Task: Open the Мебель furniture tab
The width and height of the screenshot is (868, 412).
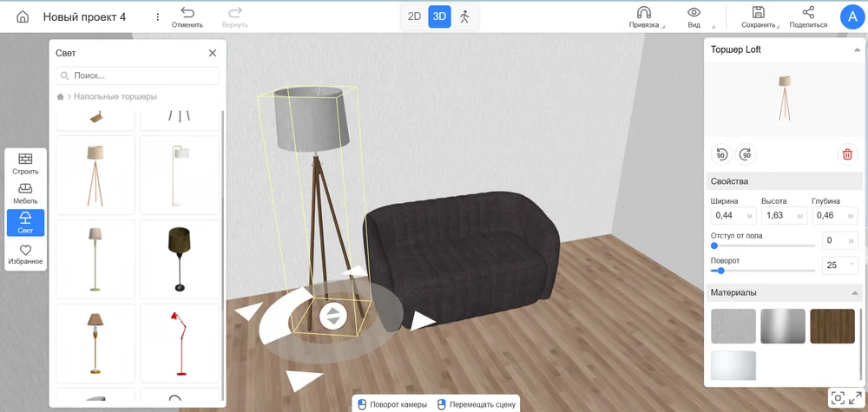Action: coord(25,193)
